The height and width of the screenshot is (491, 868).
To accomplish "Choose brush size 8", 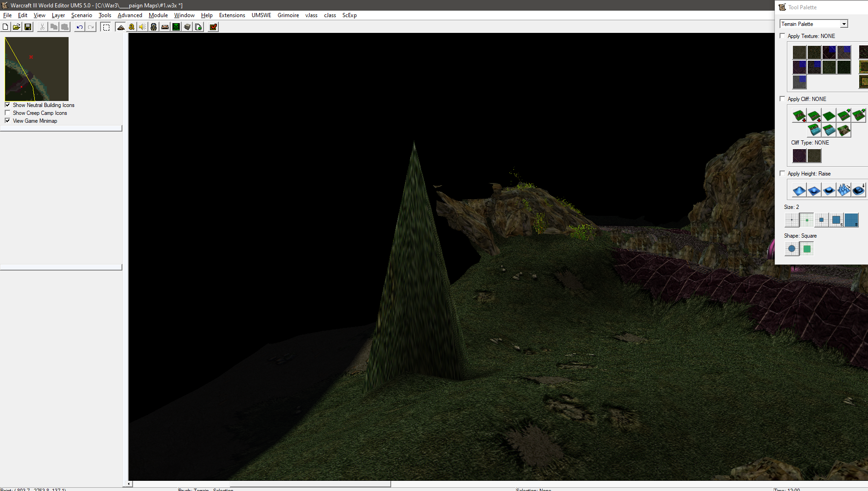I will point(851,220).
